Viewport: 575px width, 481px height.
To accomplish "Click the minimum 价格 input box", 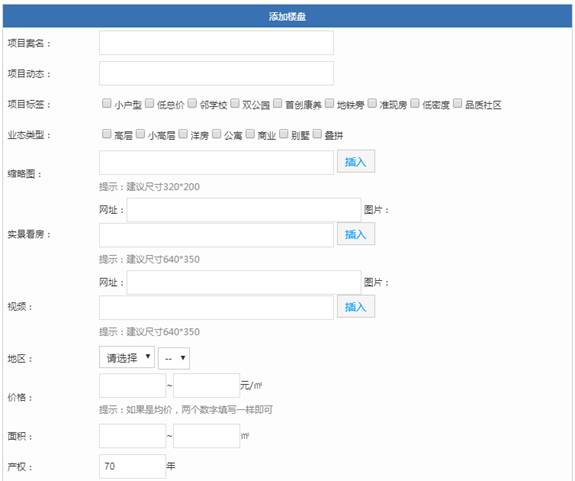I will [x=132, y=385].
